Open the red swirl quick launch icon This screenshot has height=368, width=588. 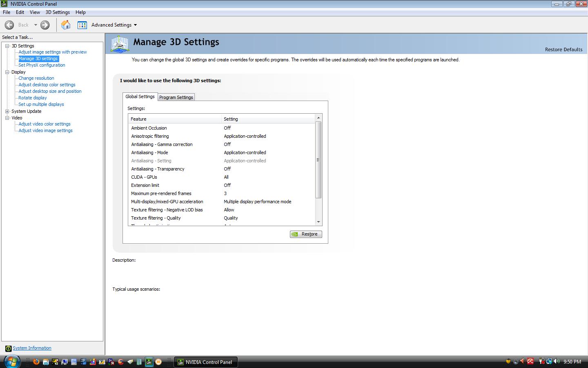point(121,361)
